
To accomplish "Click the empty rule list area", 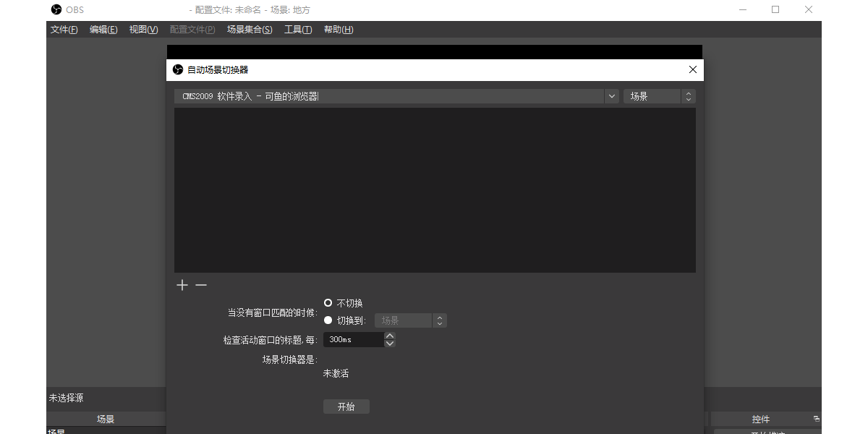I will [434, 188].
